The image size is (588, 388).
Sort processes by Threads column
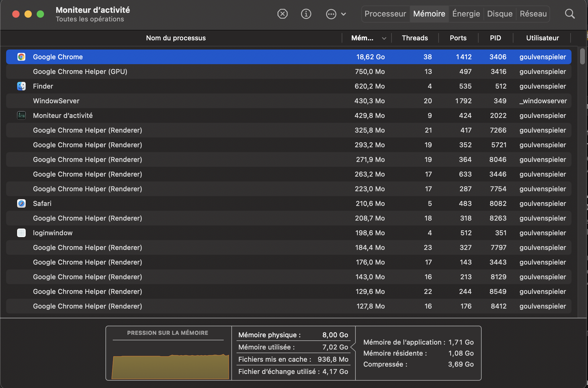pyautogui.click(x=415, y=38)
